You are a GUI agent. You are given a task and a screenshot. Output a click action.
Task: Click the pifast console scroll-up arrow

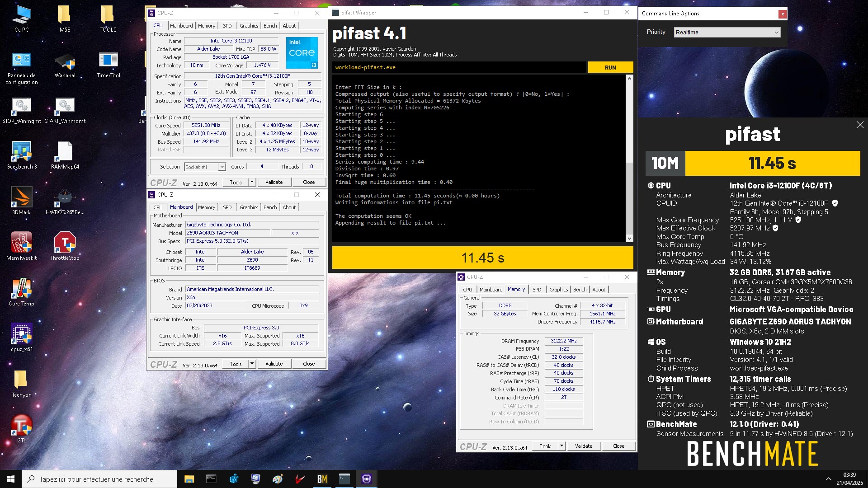(629, 79)
